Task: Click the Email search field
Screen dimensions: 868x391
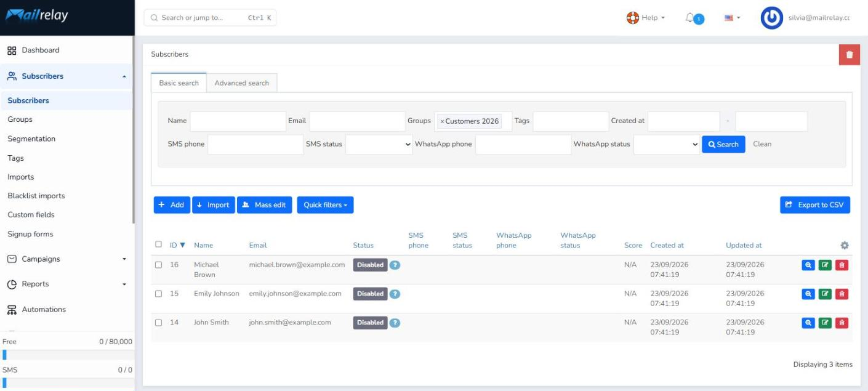Action: (x=357, y=121)
